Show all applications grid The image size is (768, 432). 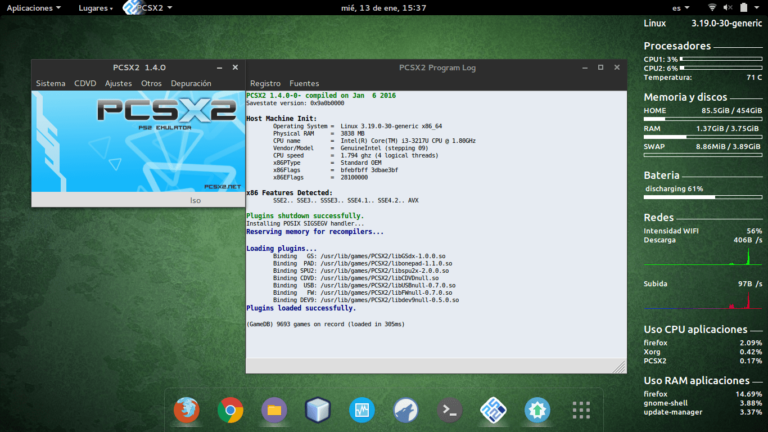click(x=580, y=410)
